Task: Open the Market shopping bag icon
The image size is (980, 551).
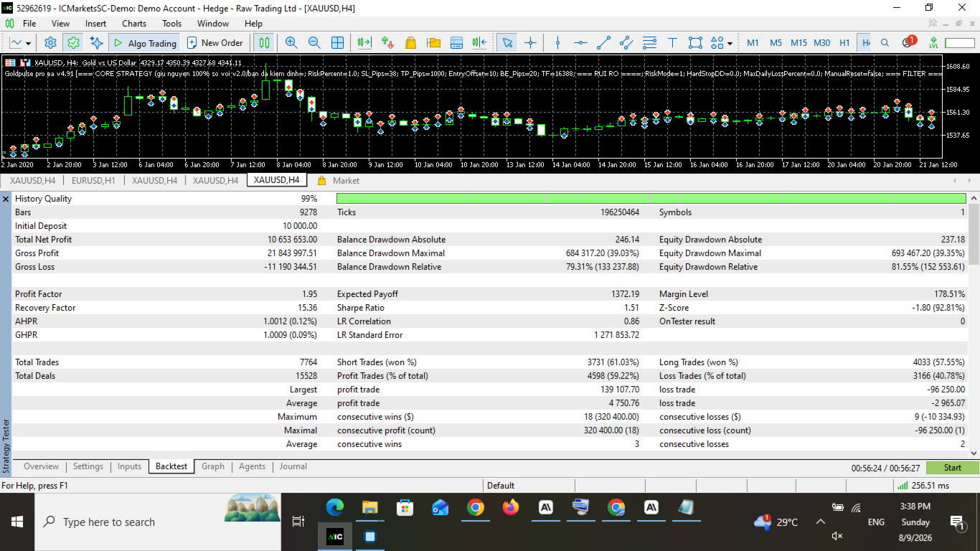Action: pyautogui.click(x=410, y=42)
